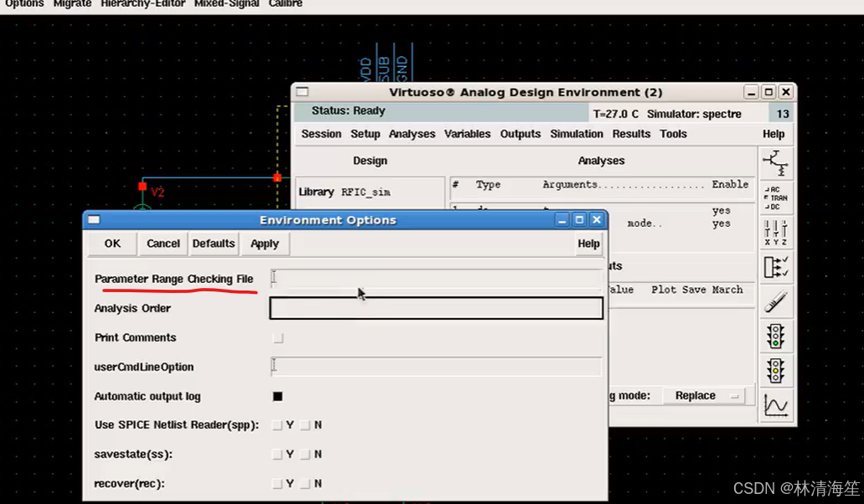
Task: Open the Results menu in ADE
Action: coord(632,134)
